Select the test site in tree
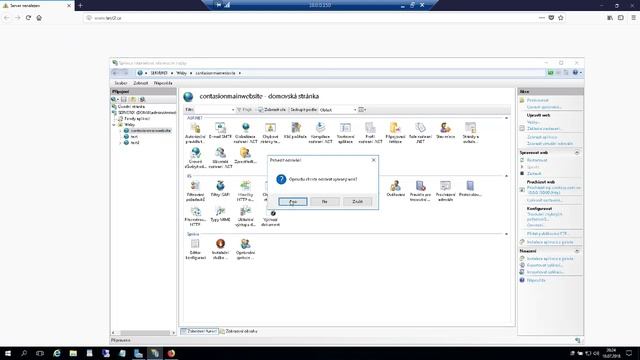Screen dimensions: 640x360 (134, 137)
